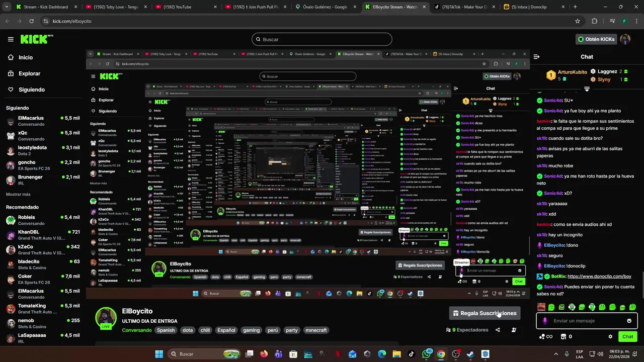Switch to '(1592) 1 Join Push Pull' browser tab
This screenshot has height=362, width=644.
pyautogui.click(x=256, y=7)
